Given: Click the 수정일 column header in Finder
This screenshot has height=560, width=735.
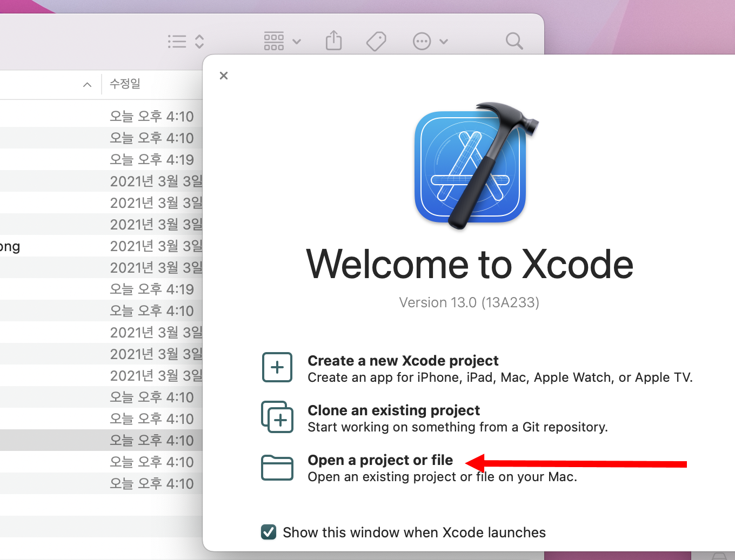Looking at the screenshot, I should click(x=125, y=84).
